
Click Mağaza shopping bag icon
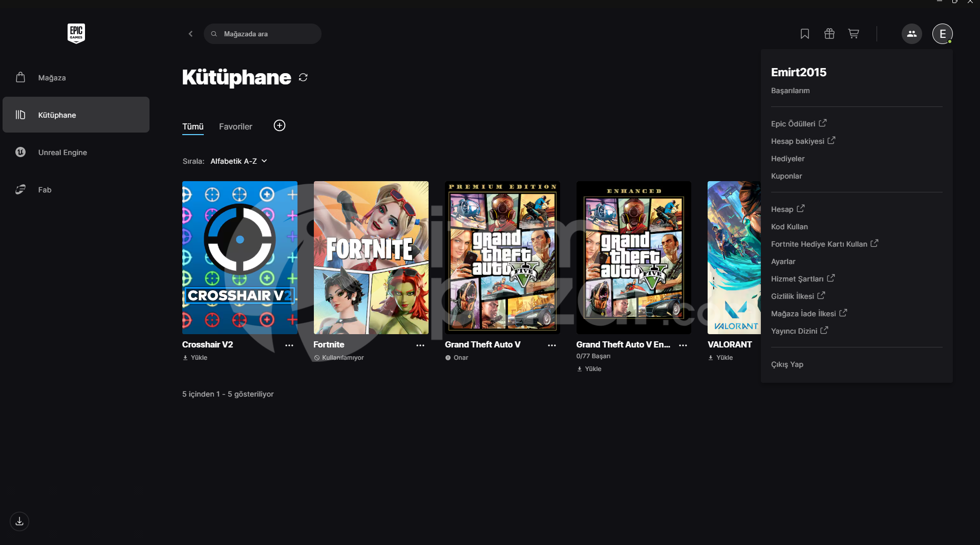coord(20,77)
